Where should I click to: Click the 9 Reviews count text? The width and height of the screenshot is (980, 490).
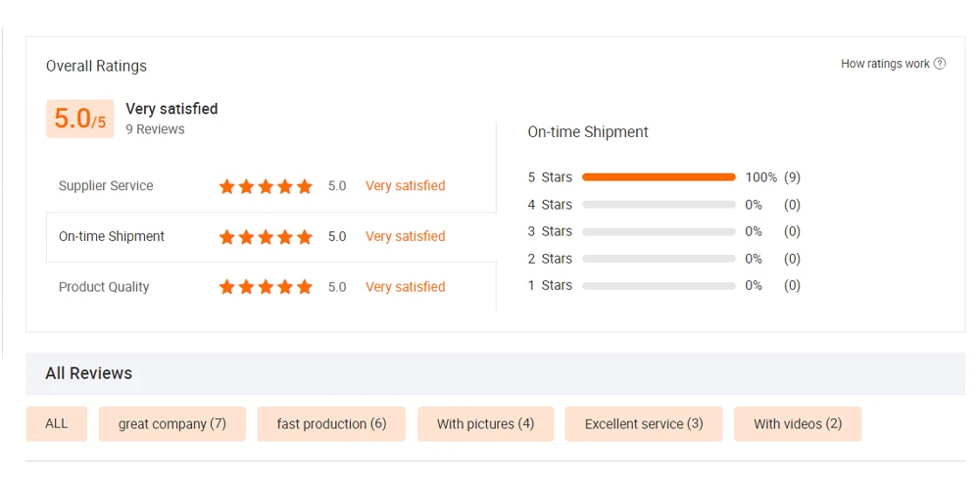(x=155, y=129)
